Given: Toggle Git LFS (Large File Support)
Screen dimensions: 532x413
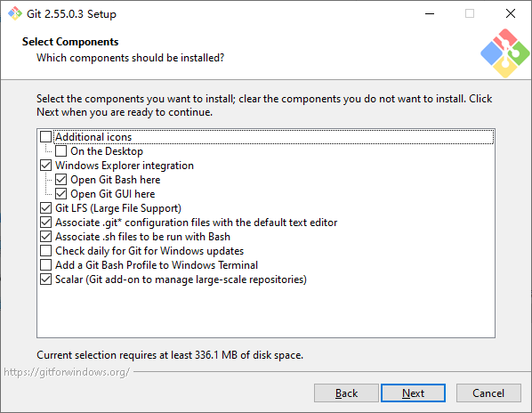Looking at the screenshot, I should (x=45, y=208).
